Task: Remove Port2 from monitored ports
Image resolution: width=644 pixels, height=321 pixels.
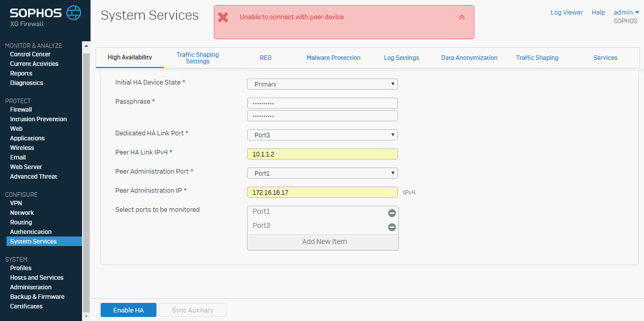Action: pos(392,227)
